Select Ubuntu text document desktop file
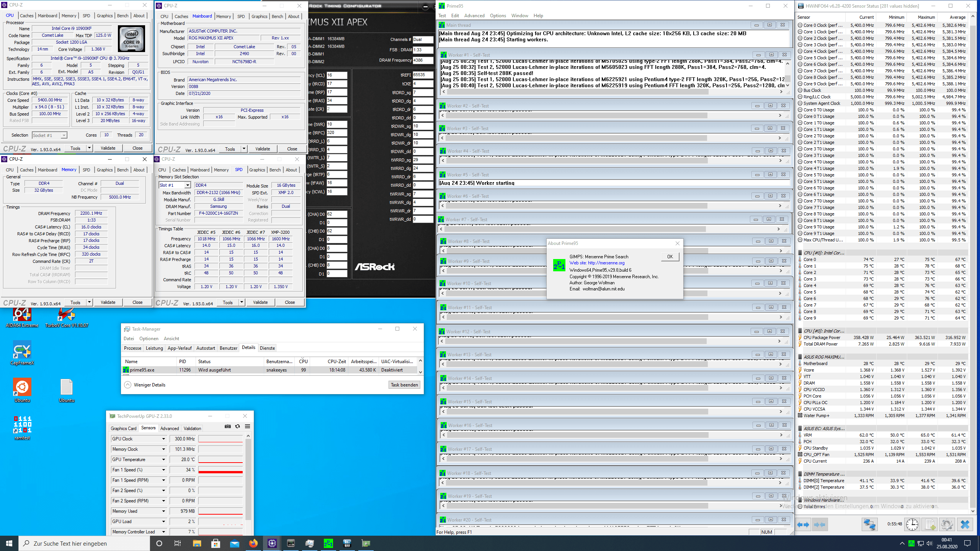 (x=67, y=390)
